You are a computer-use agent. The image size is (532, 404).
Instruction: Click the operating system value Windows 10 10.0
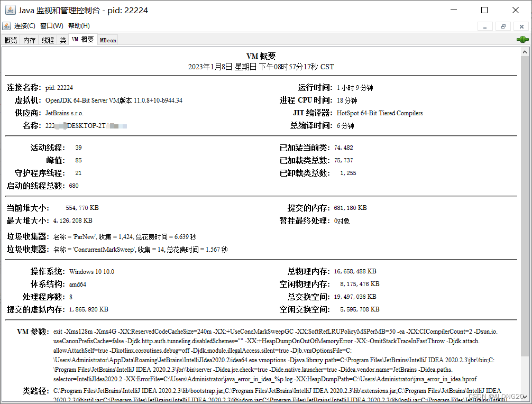pos(91,271)
